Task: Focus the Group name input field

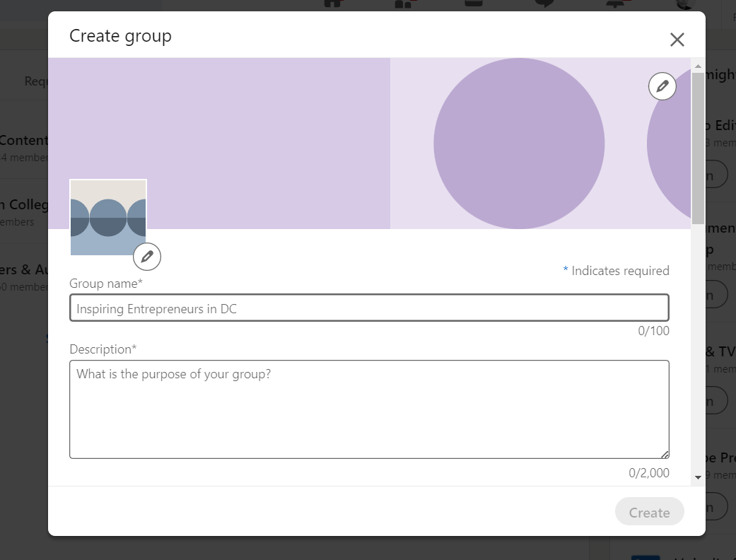Action: coord(369,308)
